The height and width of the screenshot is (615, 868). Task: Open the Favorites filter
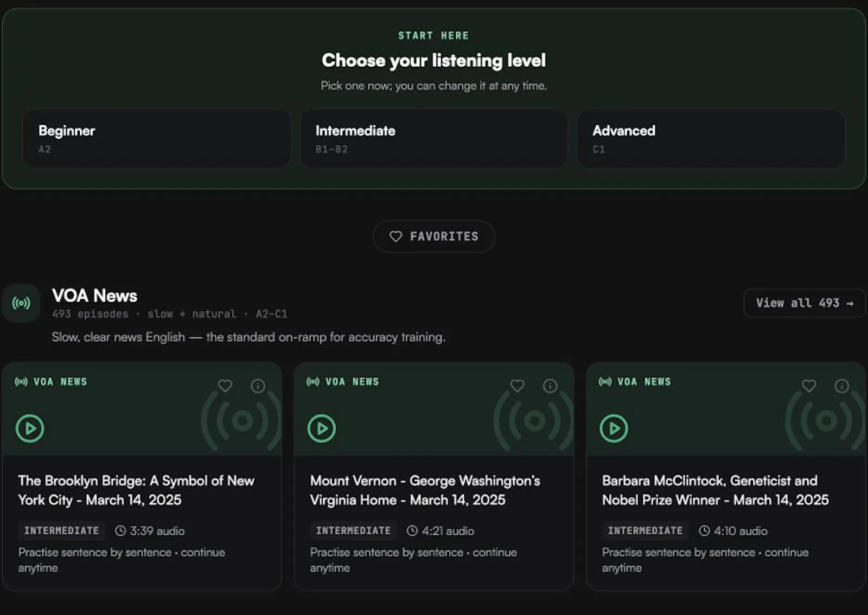tap(434, 236)
